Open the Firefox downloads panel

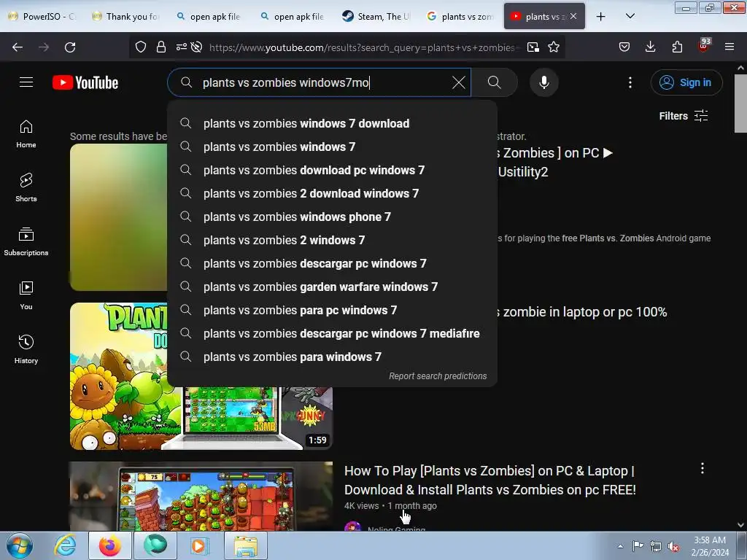[650, 47]
